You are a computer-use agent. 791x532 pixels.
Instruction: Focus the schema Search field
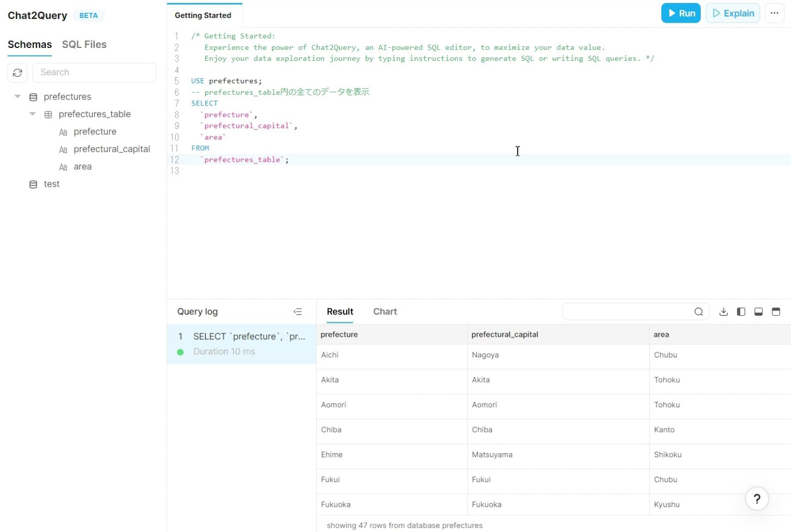tap(94, 73)
